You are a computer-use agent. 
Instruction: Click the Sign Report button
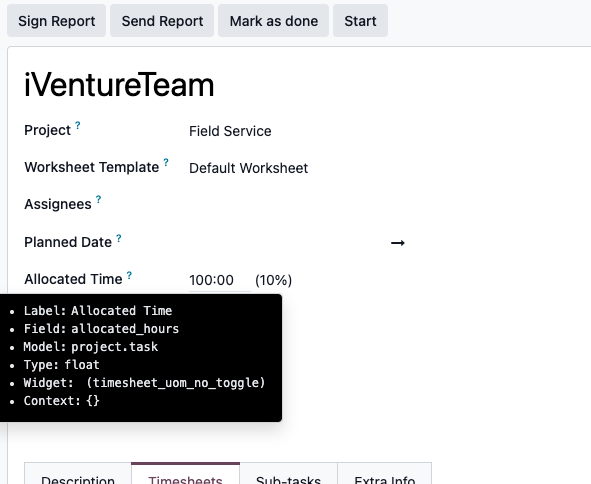57,21
